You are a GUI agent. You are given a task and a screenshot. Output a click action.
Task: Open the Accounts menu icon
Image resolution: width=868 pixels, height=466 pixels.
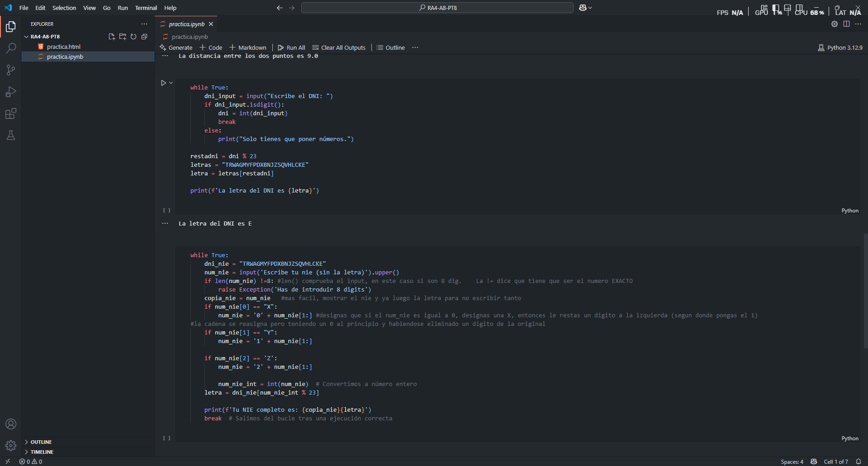click(x=11, y=424)
